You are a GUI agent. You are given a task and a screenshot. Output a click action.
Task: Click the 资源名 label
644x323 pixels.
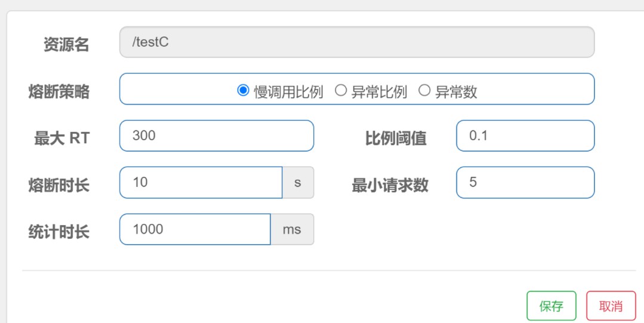(66, 44)
